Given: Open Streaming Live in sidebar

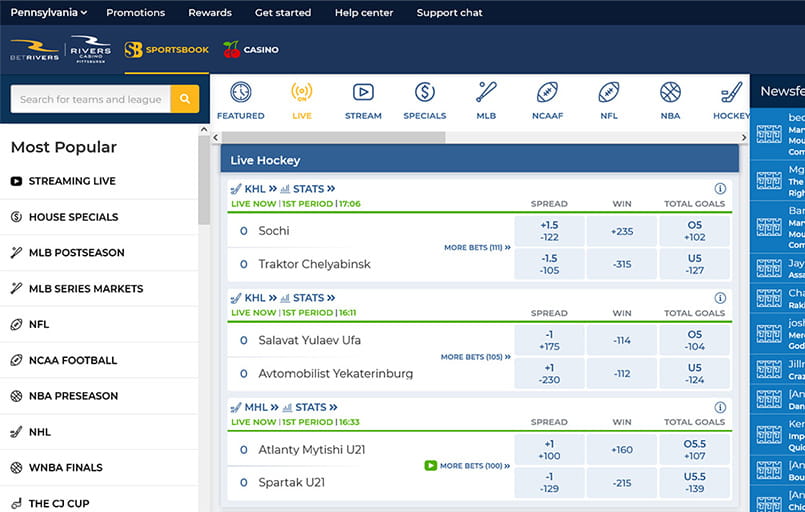Looking at the screenshot, I should pos(72,181).
